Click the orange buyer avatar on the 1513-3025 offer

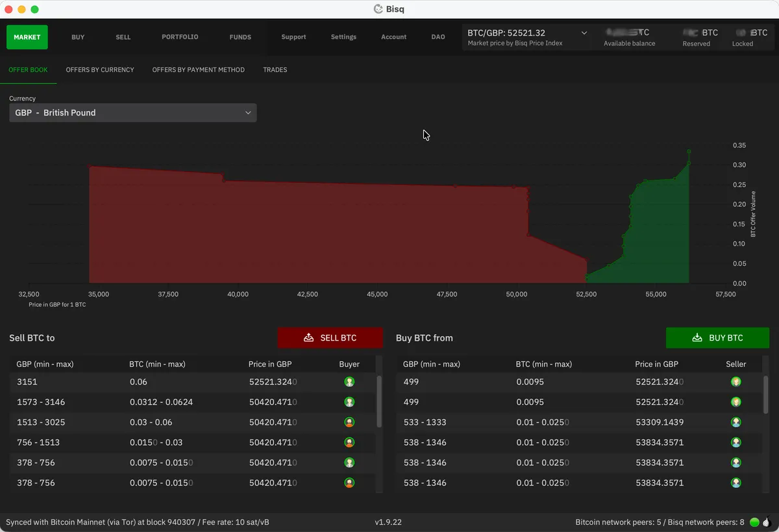349,422
